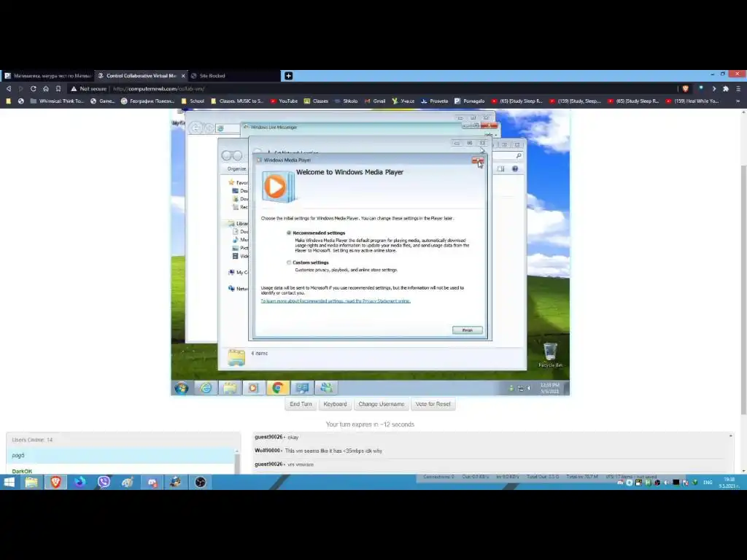Select user pog5 in the users list
This screenshot has height=560, width=747.
[x=120, y=455]
